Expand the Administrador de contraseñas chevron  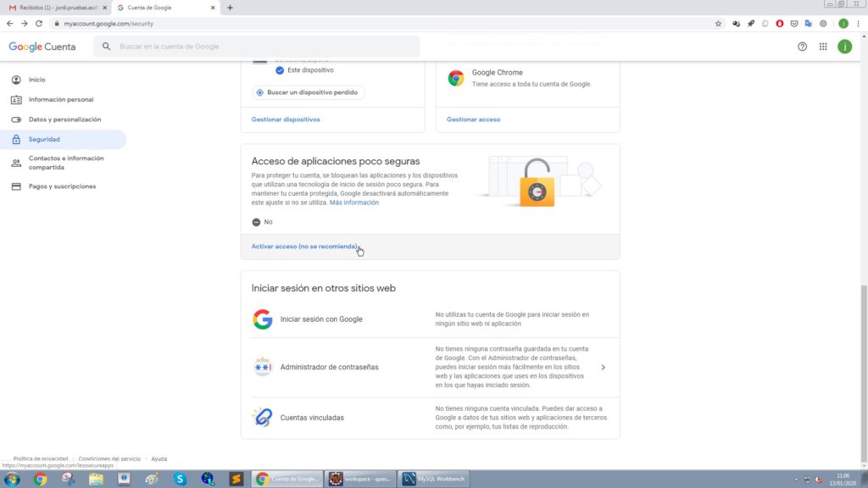[603, 367]
